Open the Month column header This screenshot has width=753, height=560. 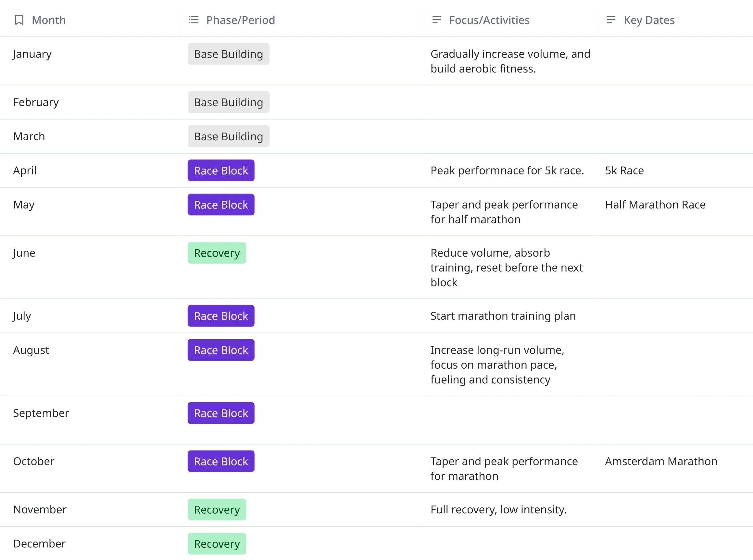tap(48, 20)
